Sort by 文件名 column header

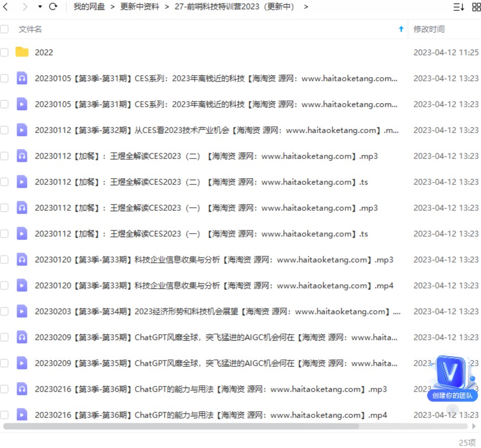[30, 29]
